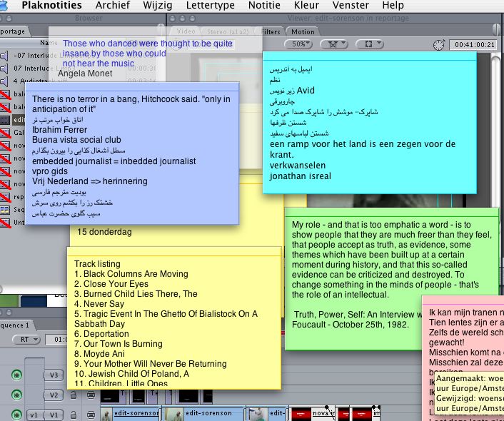Click the cyan sticky note title bar

pyautogui.click(x=370, y=56)
